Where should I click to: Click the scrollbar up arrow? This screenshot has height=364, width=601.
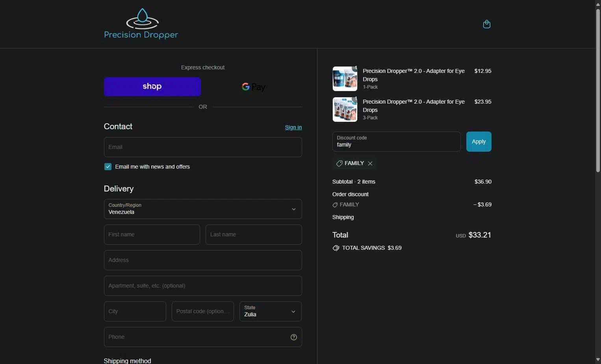pyautogui.click(x=598, y=4)
